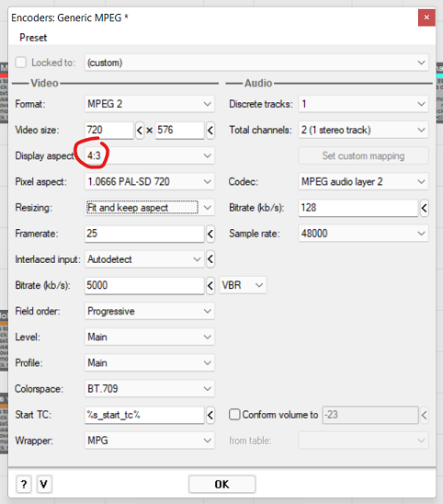Open the Interlaced input dropdown
Screen dimensions: 443x504
(x=144, y=259)
